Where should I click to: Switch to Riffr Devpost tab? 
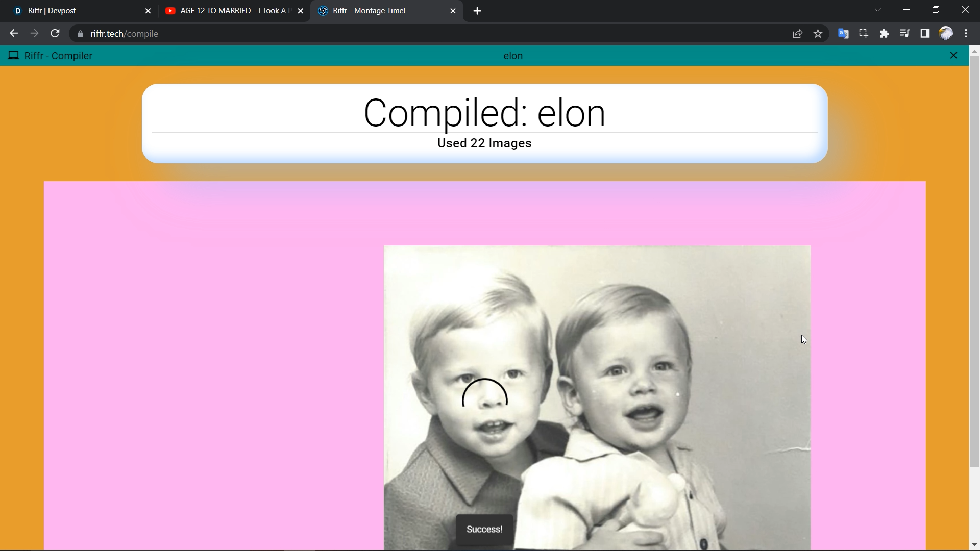pyautogui.click(x=77, y=11)
